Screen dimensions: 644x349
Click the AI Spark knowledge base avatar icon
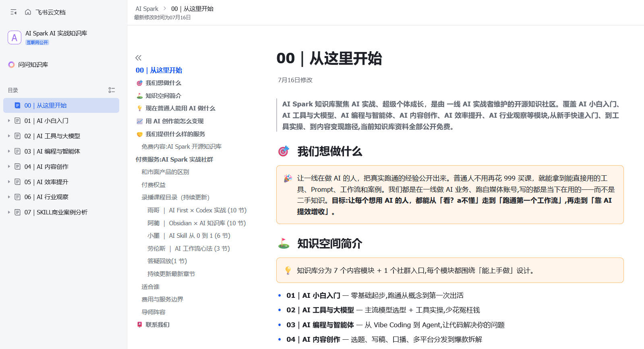click(14, 37)
